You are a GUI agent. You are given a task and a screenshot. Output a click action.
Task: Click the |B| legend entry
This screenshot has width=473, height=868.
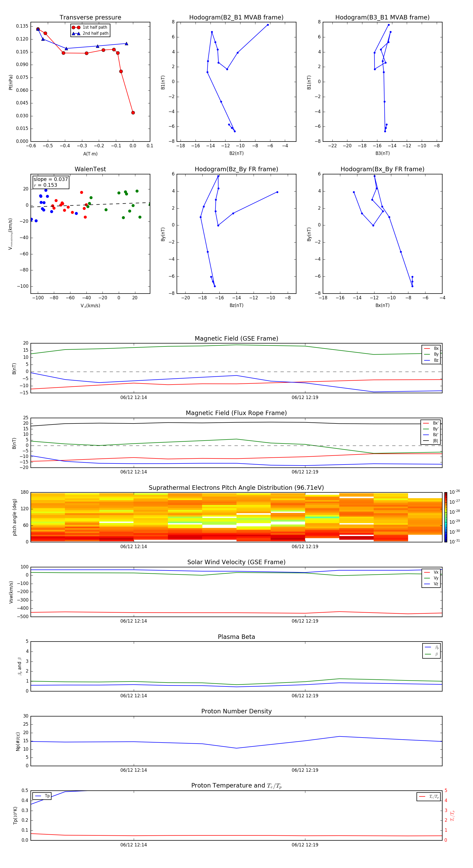tap(431, 441)
